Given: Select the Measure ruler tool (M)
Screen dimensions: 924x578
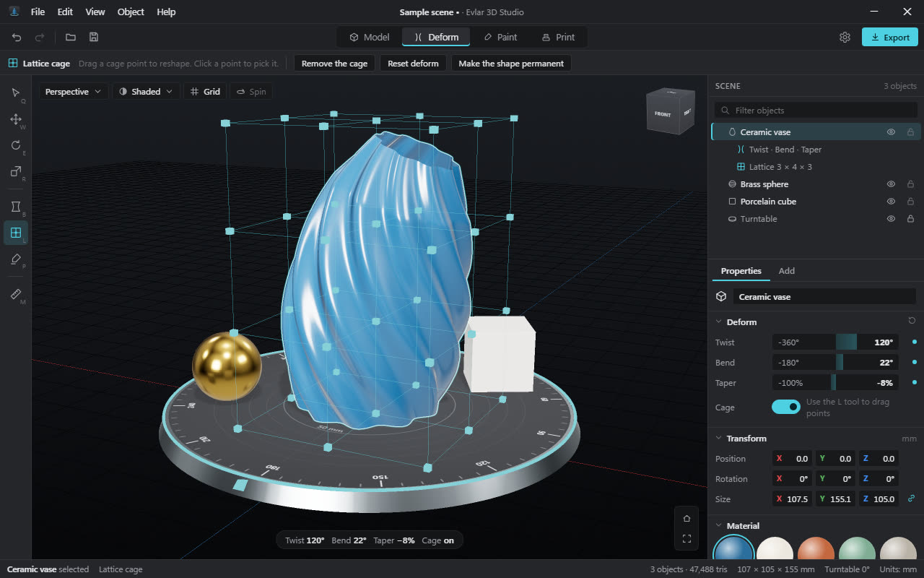Looking at the screenshot, I should pos(16,295).
